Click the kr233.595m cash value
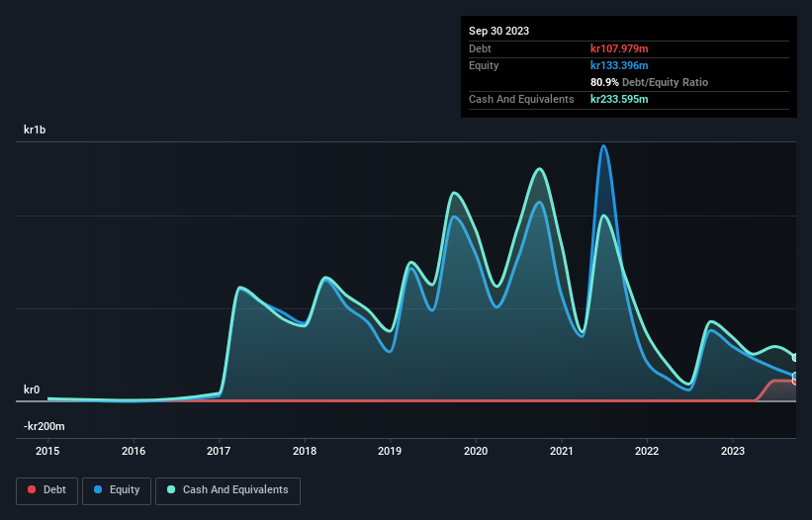 [619, 99]
